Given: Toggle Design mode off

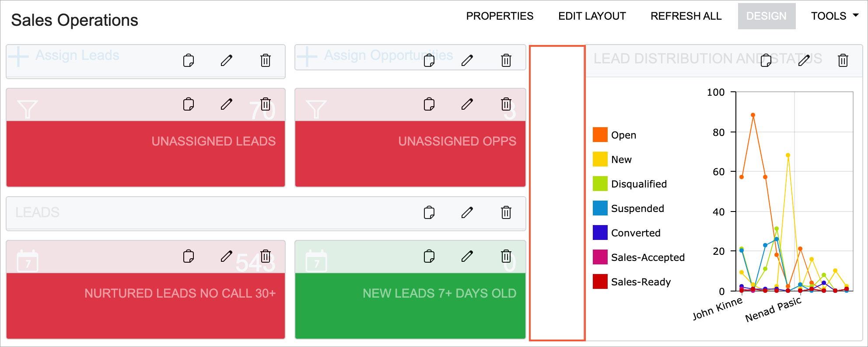Looking at the screenshot, I should [x=766, y=16].
